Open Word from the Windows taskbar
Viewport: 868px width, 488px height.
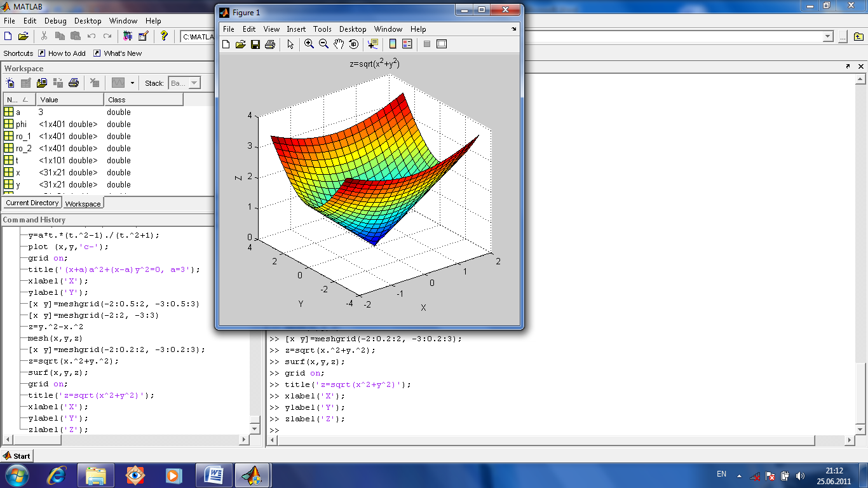pos(214,474)
